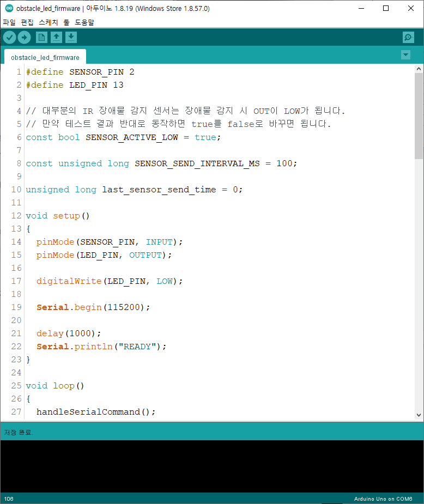Save the sketch with the Save icon
This screenshot has width=424, height=504.
click(x=71, y=37)
